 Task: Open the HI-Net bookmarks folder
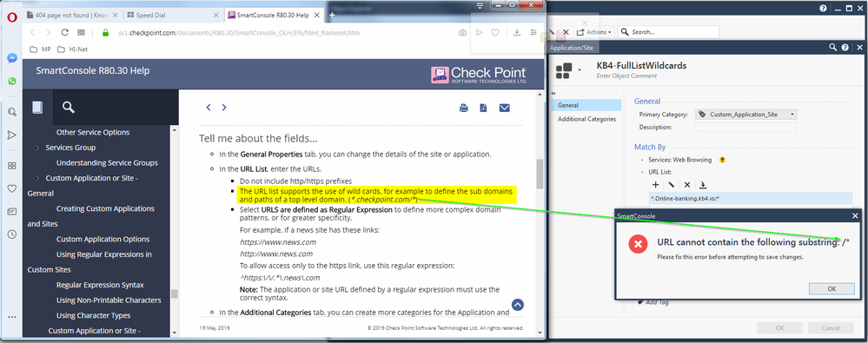coord(72,49)
